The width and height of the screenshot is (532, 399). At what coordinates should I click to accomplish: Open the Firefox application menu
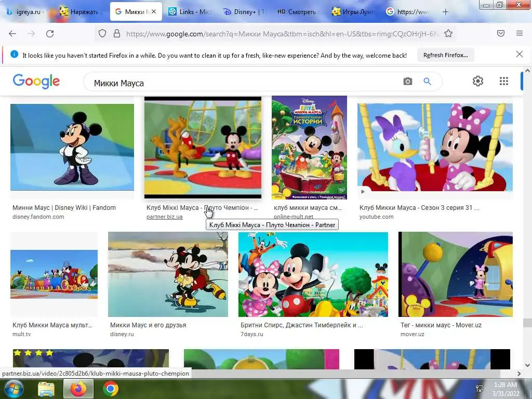point(519,33)
